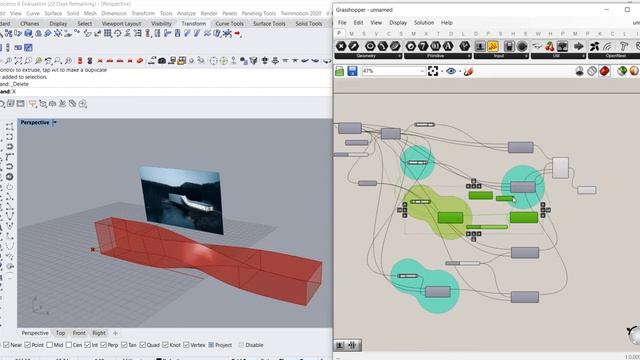
Task: Click the white panel component at canvas top right
Action: [x=560, y=168]
